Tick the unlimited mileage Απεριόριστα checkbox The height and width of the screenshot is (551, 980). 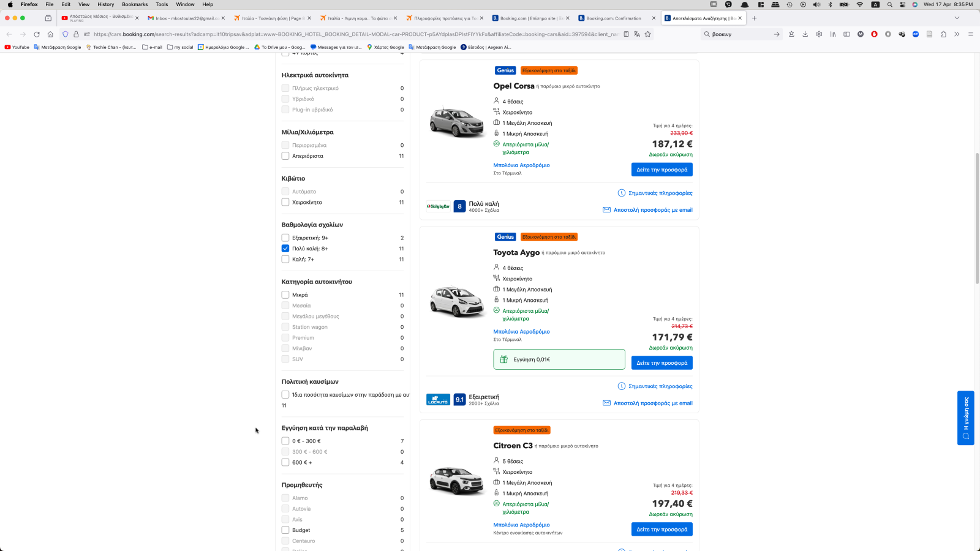pos(285,156)
